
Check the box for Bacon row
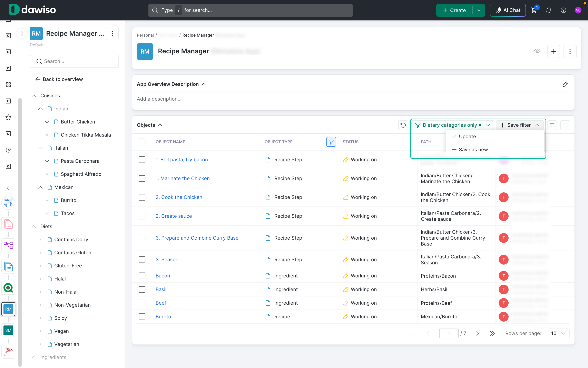click(142, 276)
